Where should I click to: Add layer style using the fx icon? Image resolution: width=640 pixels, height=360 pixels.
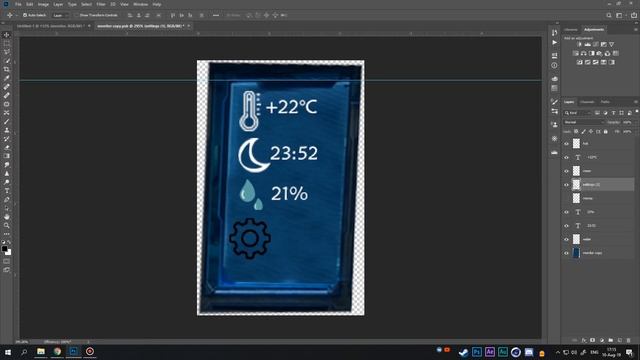[x=584, y=340]
